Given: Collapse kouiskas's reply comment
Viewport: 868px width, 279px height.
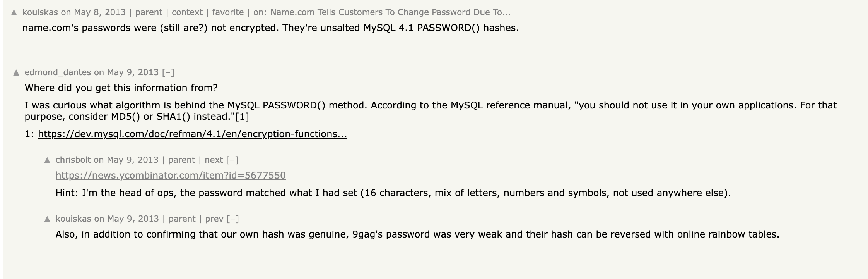Looking at the screenshot, I should pos(232,219).
